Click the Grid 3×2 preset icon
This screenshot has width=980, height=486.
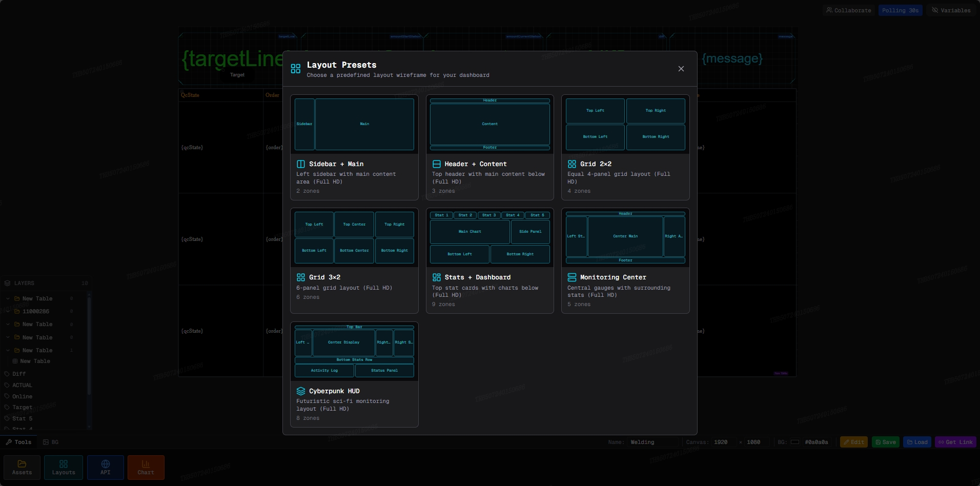[x=301, y=277]
